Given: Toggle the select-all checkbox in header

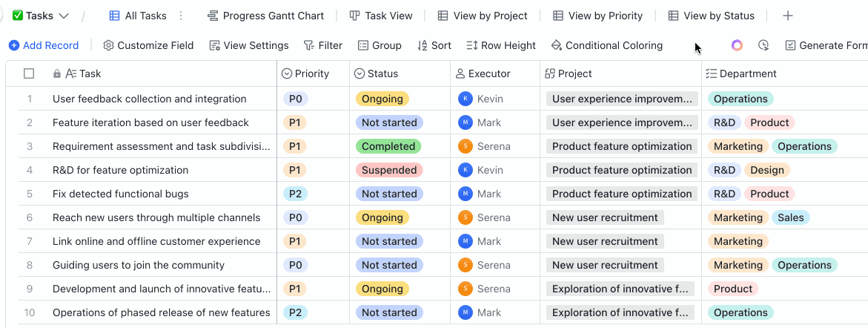Looking at the screenshot, I should coord(29,73).
